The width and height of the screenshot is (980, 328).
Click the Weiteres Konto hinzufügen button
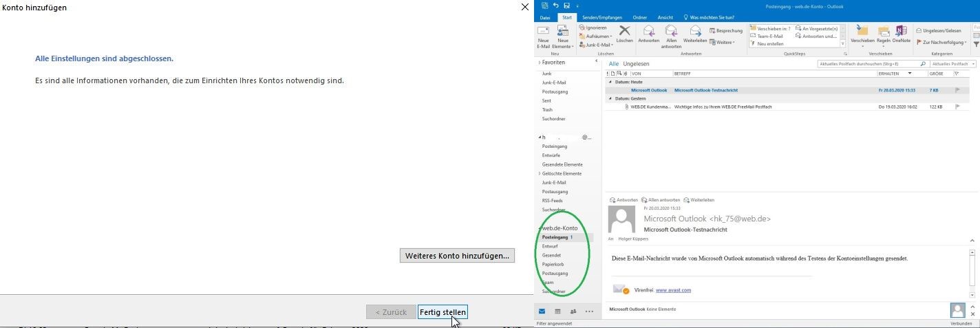(x=457, y=256)
